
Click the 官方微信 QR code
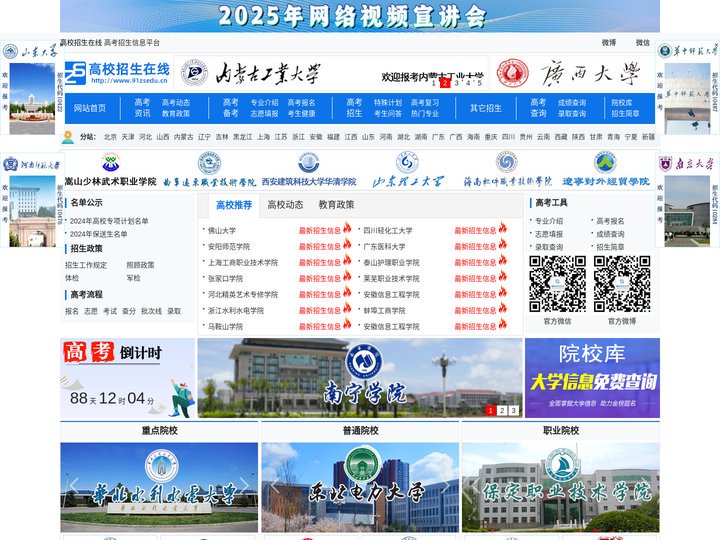pyautogui.click(x=557, y=284)
